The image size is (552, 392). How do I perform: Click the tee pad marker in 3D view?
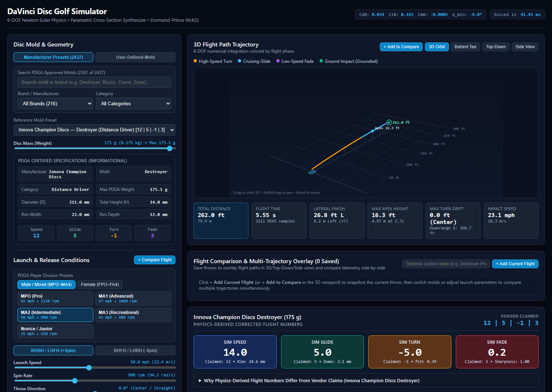[312, 172]
